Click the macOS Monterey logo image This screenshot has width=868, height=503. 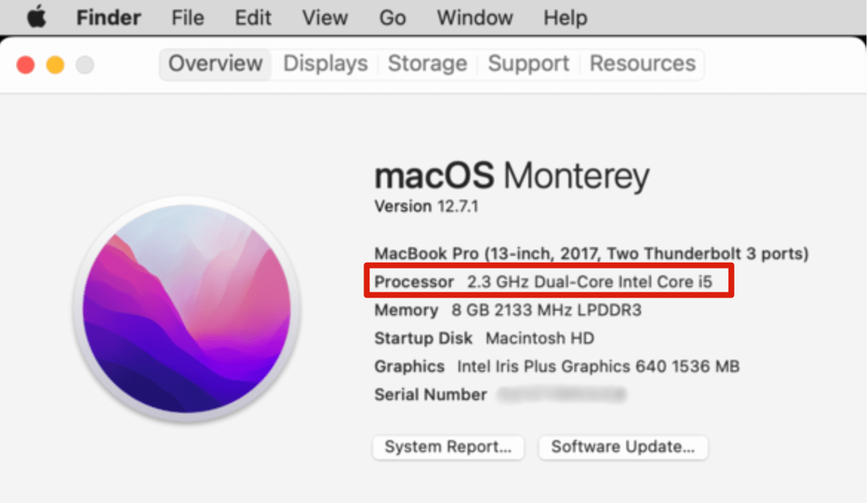tap(186, 309)
